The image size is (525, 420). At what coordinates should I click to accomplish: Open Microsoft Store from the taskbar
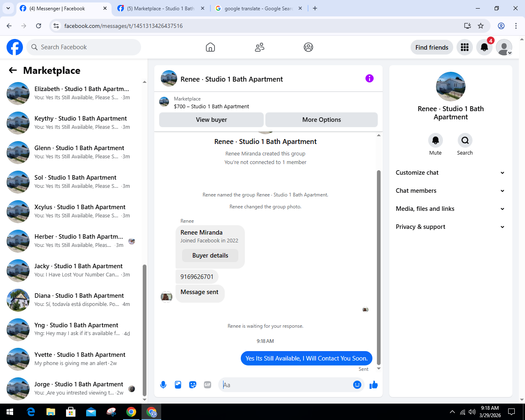[71, 412]
